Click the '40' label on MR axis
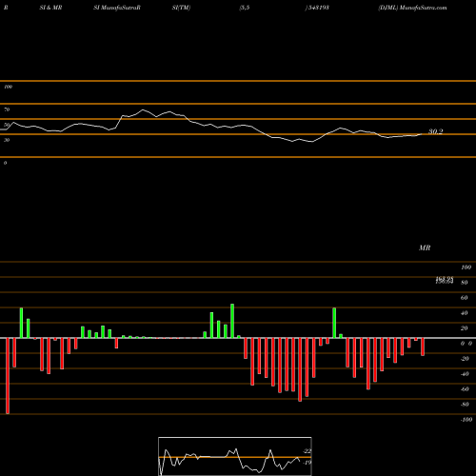 [x=465, y=313]
